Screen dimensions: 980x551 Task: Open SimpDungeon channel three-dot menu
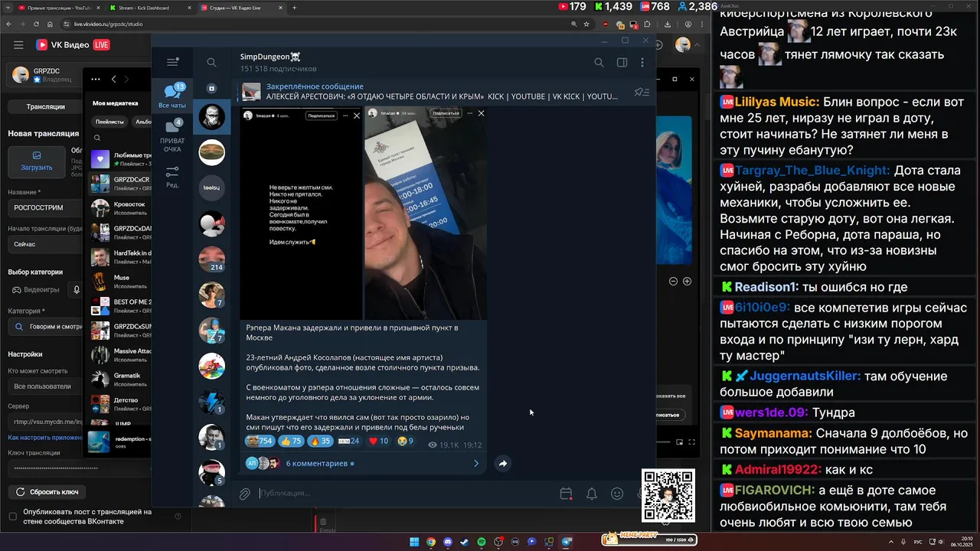(642, 63)
